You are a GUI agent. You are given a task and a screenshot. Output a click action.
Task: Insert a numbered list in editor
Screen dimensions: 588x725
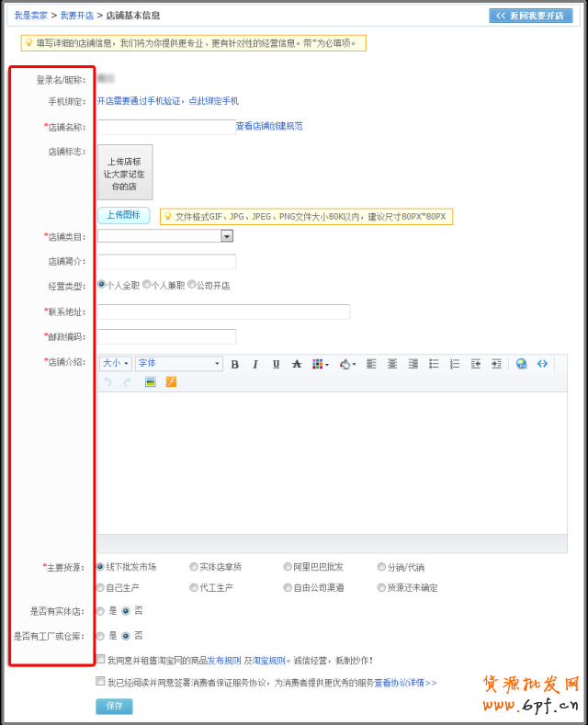[454, 364]
